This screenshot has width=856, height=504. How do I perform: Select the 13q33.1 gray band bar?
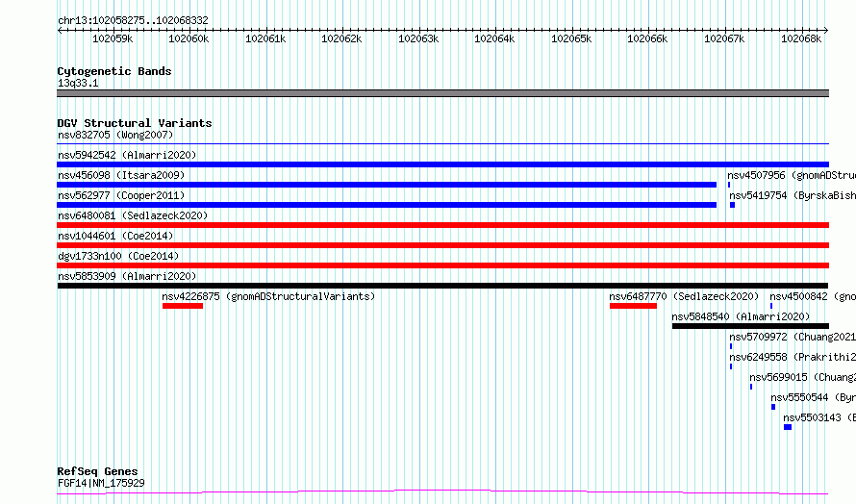click(x=442, y=93)
